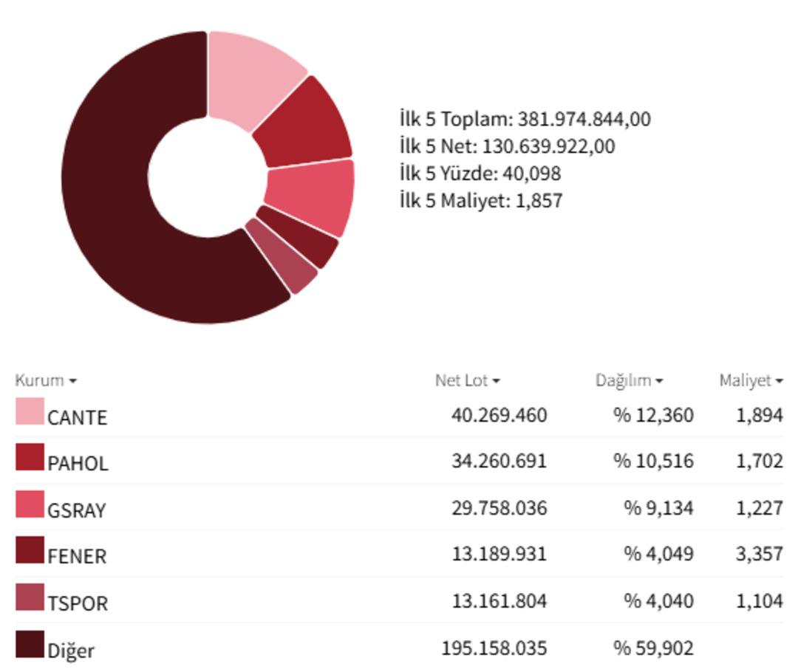Click the GSRAY color swatch
The height and width of the screenshot is (672, 798).
click(x=30, y=504)
